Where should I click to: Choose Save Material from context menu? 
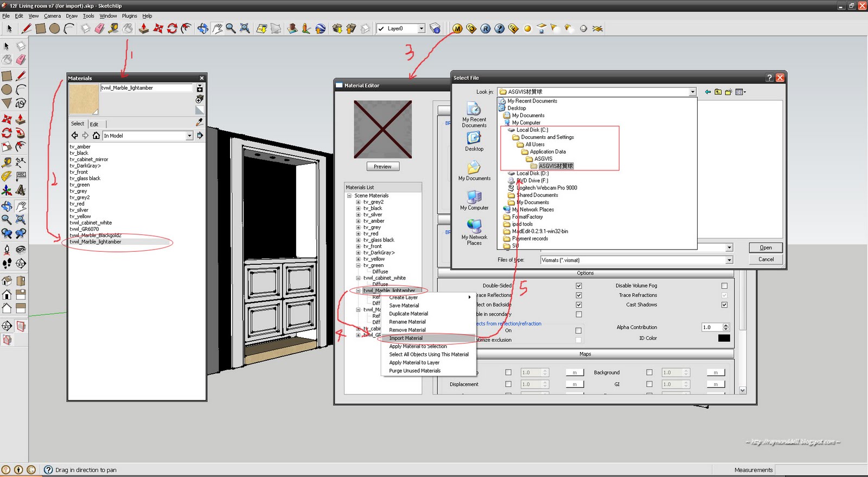point(429,306)
